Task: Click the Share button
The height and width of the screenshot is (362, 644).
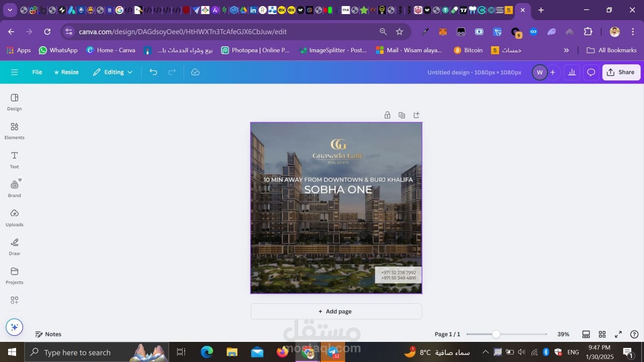Action: point(621,72)
